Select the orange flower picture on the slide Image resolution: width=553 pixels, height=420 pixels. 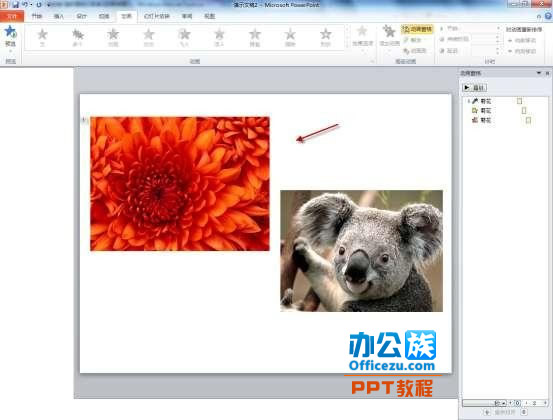pos(180,184)
